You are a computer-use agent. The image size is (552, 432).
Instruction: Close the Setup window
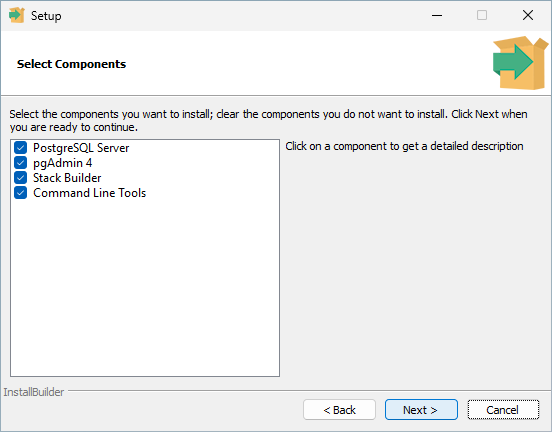coord(528,15)
